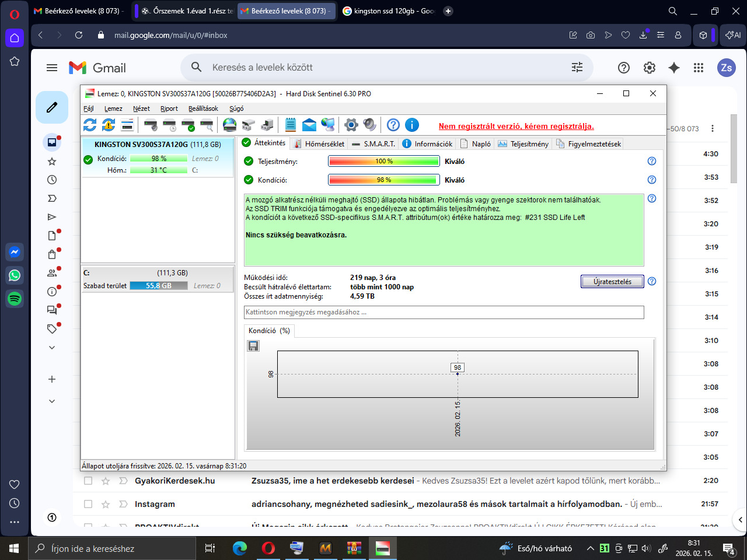This screenshot has height=560, width=747.
Task: Click 'Nem regisztrált verzió, kérem regisztrálja' link
Action: (x=516, y=126)
